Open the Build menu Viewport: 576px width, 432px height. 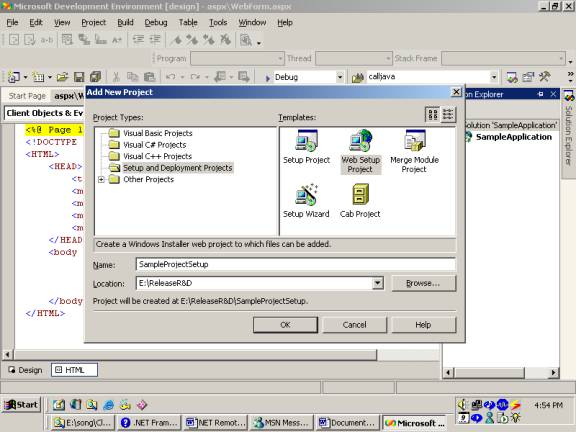(x=125, y=22)
